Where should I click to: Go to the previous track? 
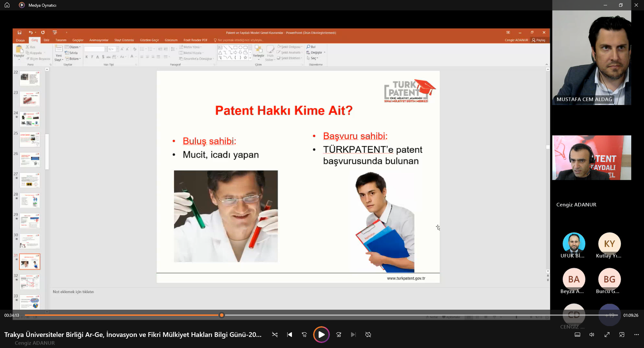pos(290,335)
